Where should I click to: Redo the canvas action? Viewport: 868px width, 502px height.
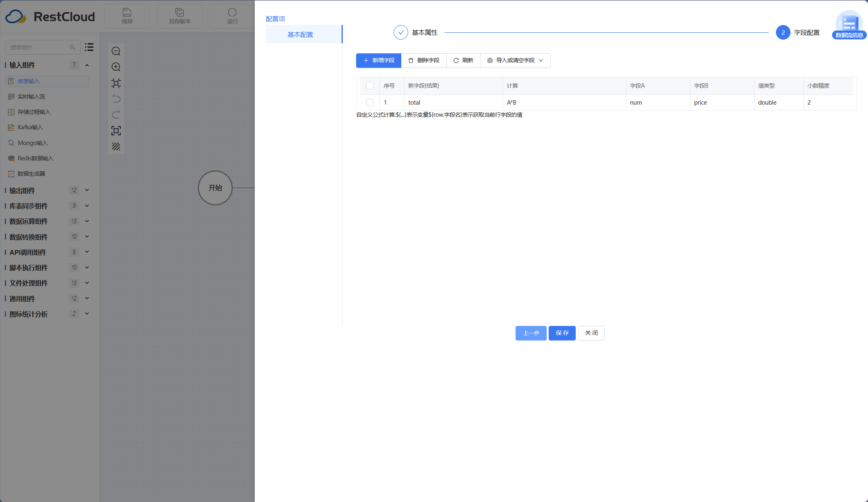pyautogui.click(x=116, y=115)
